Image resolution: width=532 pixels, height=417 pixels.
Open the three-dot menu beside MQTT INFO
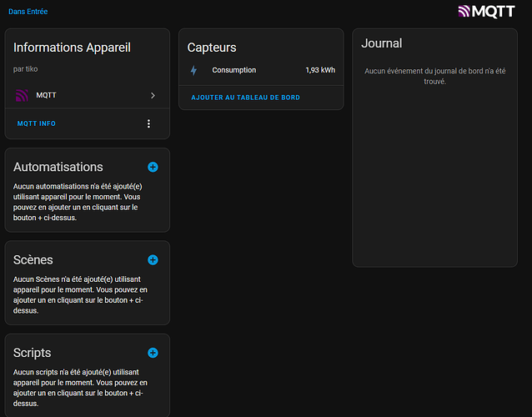point(149,123)
